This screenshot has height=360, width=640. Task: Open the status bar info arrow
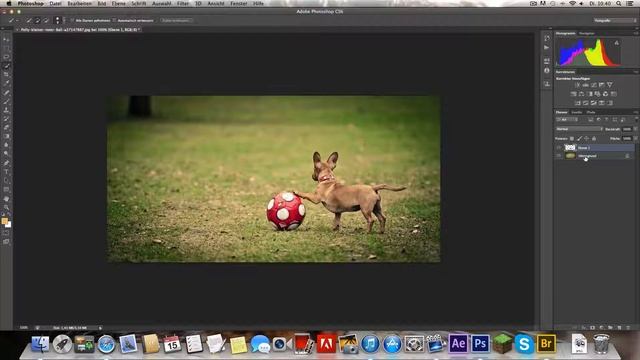(x=100, y=328)
